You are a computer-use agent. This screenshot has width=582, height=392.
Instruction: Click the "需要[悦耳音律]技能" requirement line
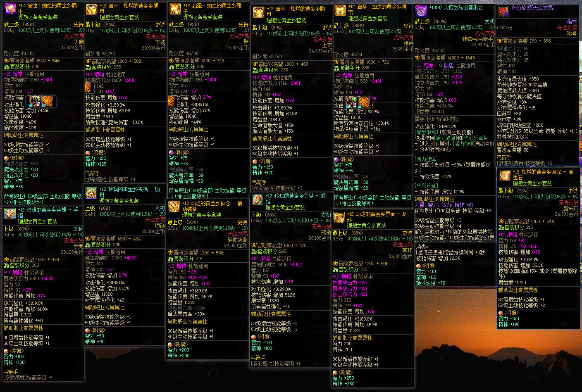[x=436, y=119]
